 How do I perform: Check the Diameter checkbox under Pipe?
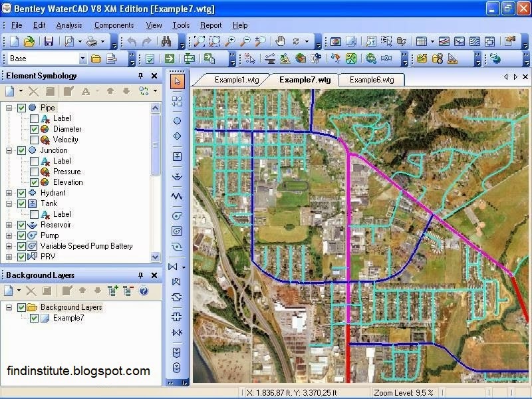33,129
